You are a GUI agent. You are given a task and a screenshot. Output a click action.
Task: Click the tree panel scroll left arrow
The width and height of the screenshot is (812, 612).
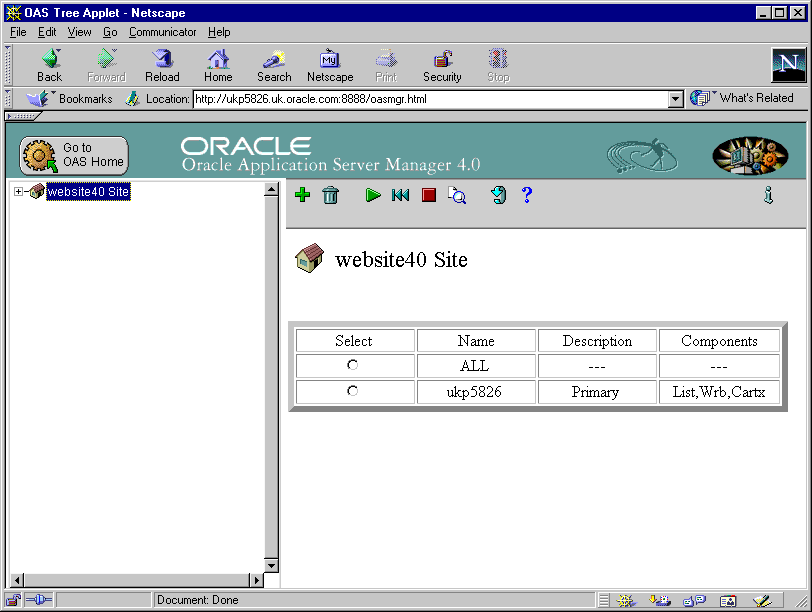17,580
